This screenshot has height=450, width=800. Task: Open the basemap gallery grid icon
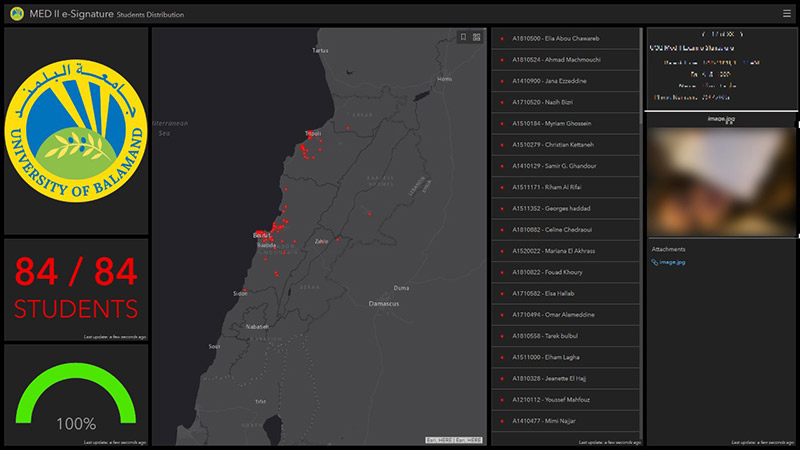(477, 37)
